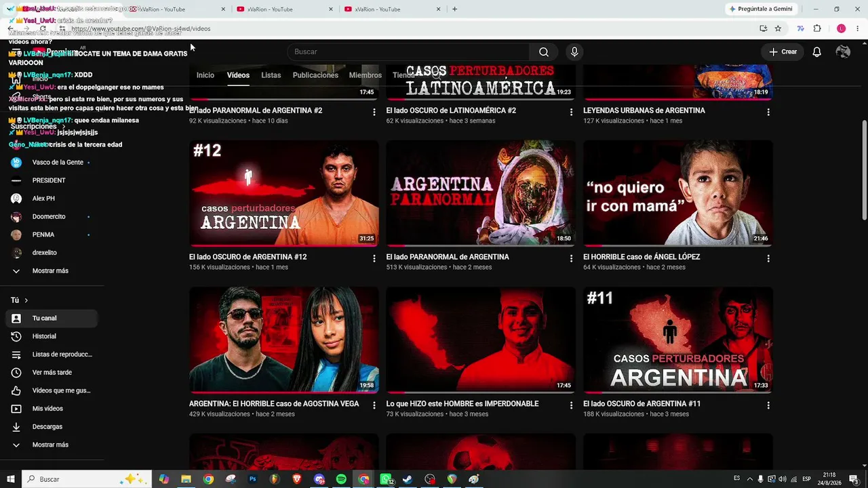Open the Miembros channel tab
Image resolution: width=868 pixels, height=488 pixels.
point(366,75)
